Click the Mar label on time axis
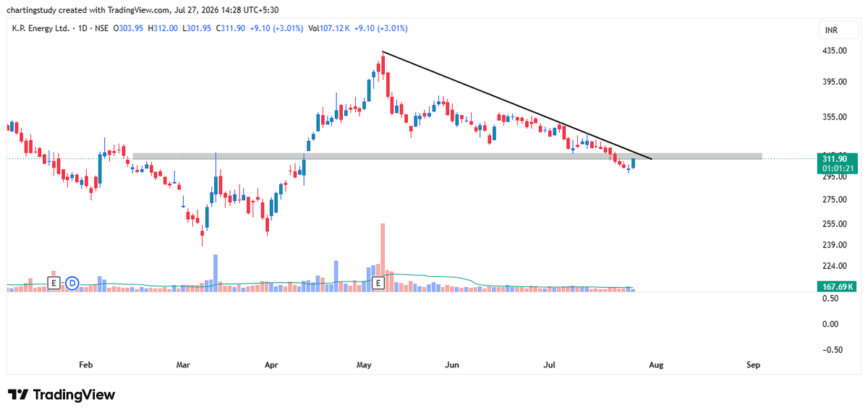The image size is (868, 415). click(184, 366)
